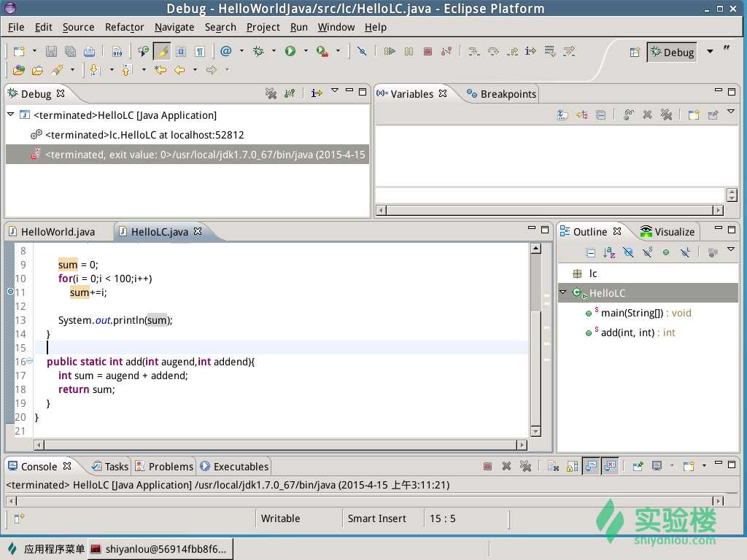Switch to the Breakpoints tab
The width and height of the screenshot is (747, 560).
501,94
